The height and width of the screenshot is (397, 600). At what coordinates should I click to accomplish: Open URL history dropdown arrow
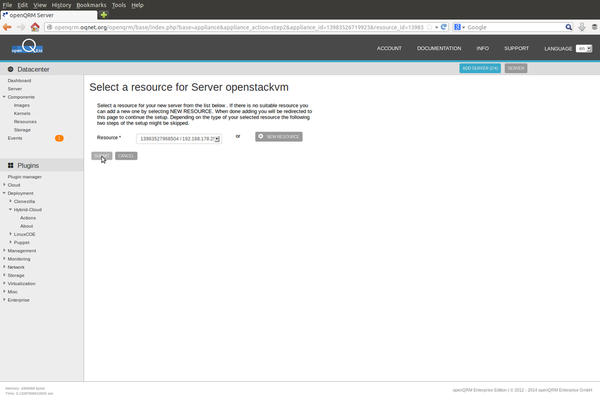tap(436, 28)
